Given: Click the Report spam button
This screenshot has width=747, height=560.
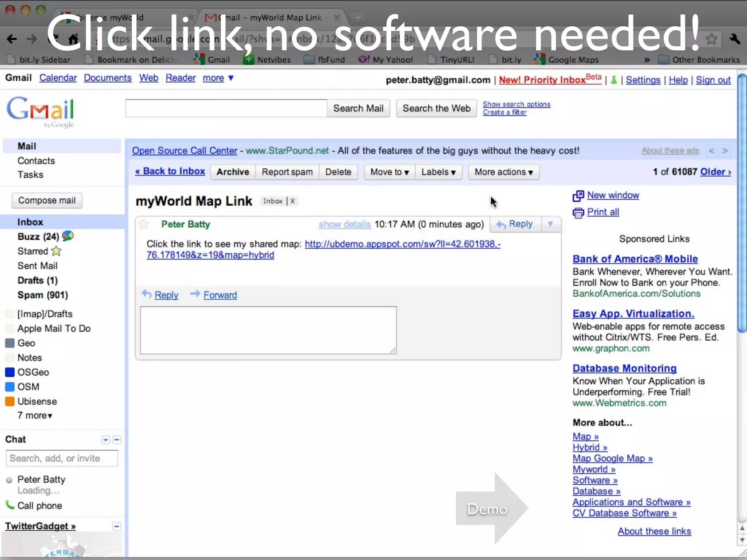Looking at the screenshot, I should pos(287,172).
